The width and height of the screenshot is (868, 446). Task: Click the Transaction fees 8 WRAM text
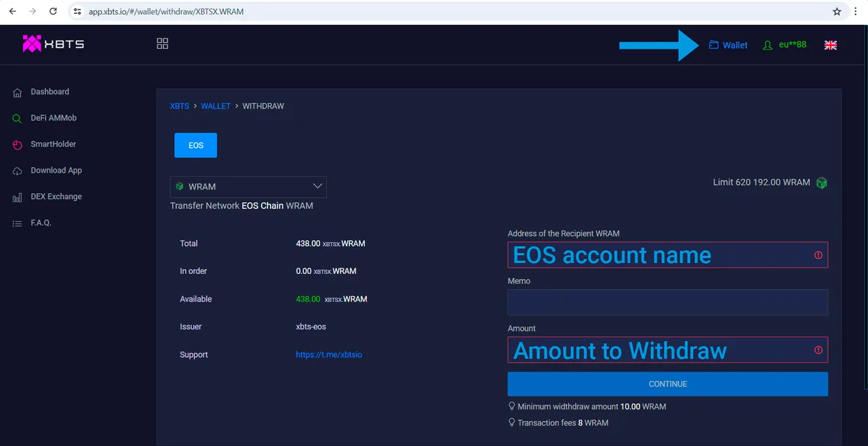pos(563,423)
